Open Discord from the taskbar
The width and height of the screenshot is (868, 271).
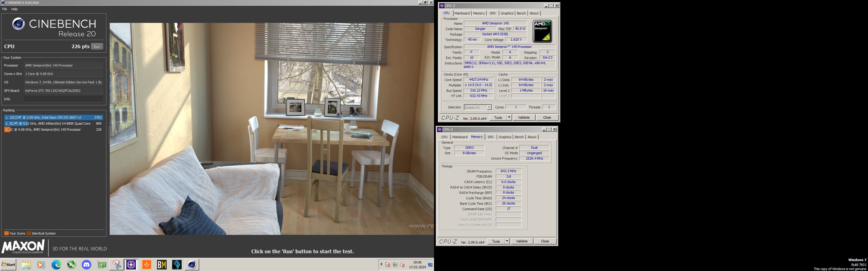coord(86,265)
